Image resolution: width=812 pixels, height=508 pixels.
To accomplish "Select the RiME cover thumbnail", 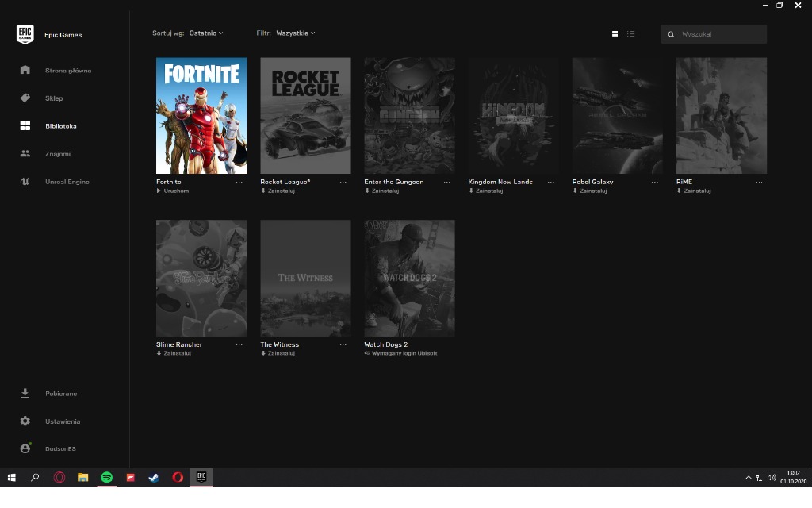I will coord(722,116).
